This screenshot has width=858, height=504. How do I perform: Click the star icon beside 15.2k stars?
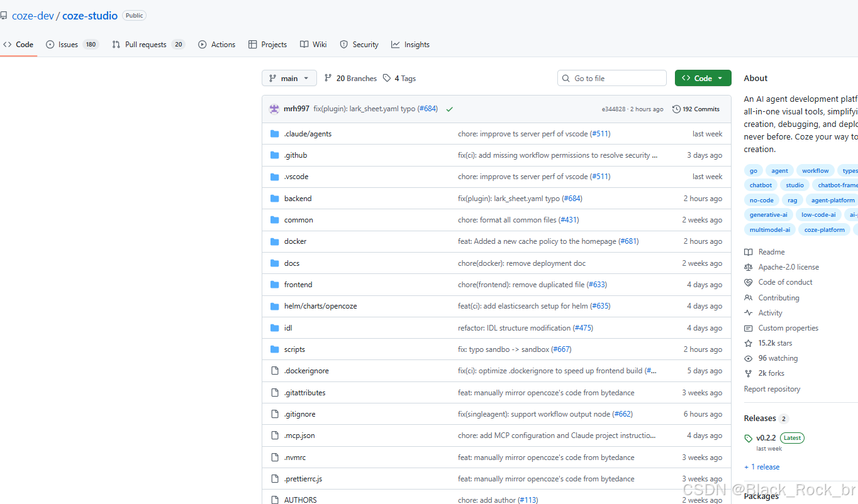coord(748,343)
